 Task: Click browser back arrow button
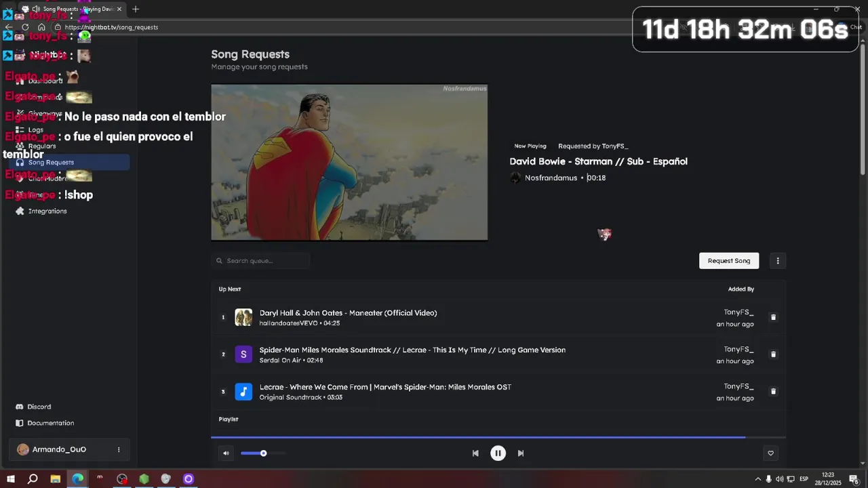9,27
